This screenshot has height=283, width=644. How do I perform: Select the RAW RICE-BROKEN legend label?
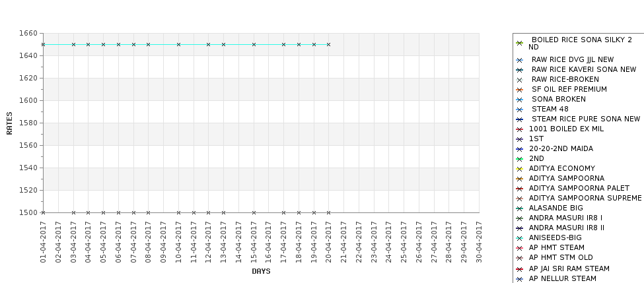click(x=565, y=79)
